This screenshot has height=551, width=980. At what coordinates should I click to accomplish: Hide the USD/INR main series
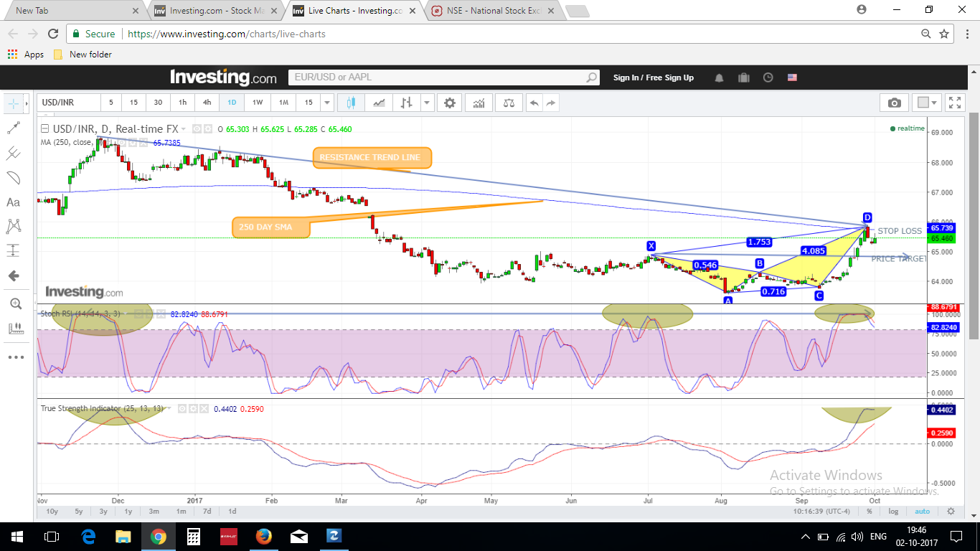point(196,129)
